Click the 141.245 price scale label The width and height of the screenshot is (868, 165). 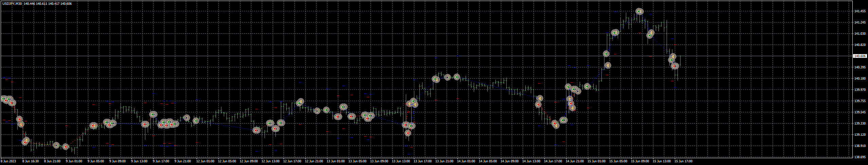point(859,22)
